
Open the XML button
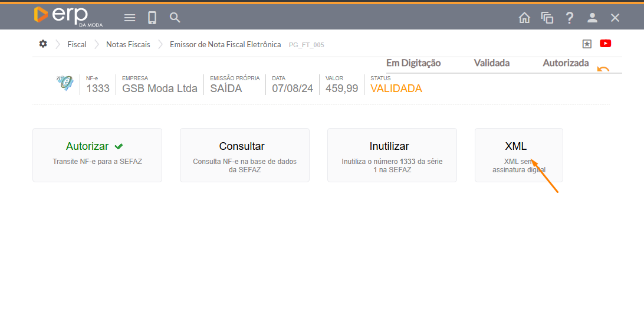[518, 155]
